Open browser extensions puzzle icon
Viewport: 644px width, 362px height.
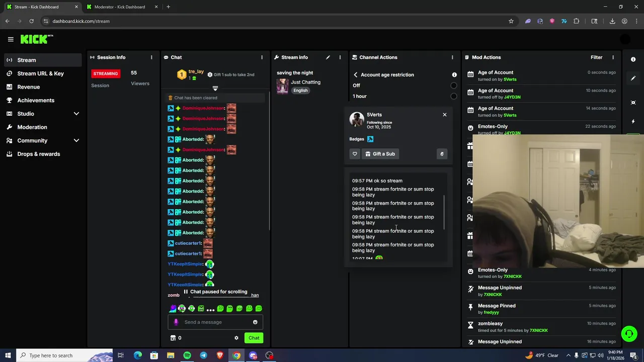coord(576,21)
